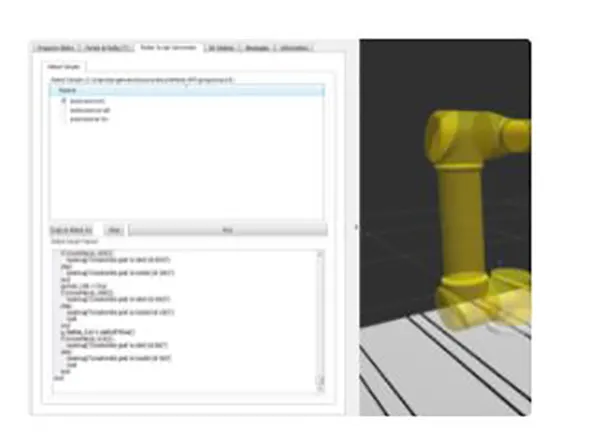Click the code area's scroll-up arrow
The height and width of the screenshot is (446, 600).
point(320,254)
